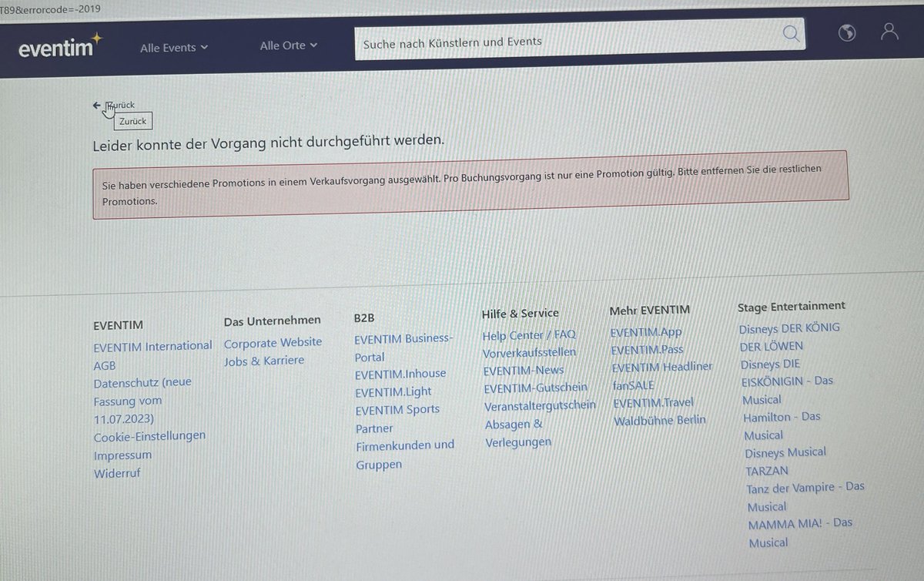Open EVENTIM.App link
Screen dimensions: 924x581
tap(646, 332)
